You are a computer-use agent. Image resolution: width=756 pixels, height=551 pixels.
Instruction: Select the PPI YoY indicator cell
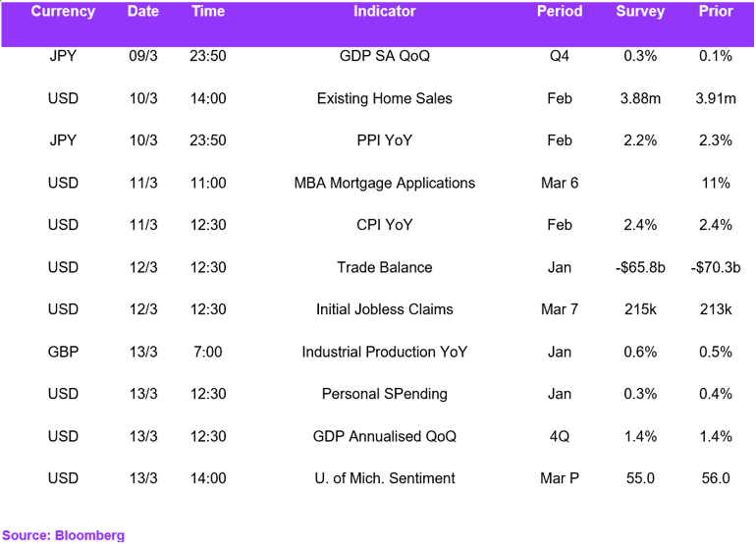384,140
